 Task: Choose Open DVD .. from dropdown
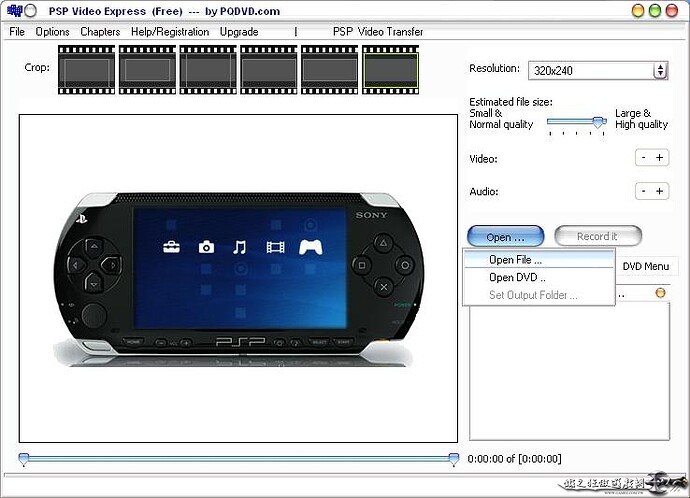539,277
